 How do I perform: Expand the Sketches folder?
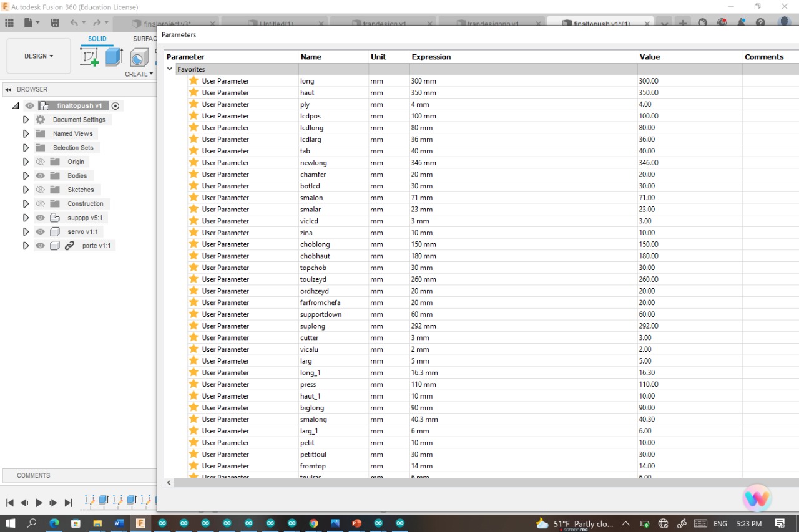[x=26, y=190]
